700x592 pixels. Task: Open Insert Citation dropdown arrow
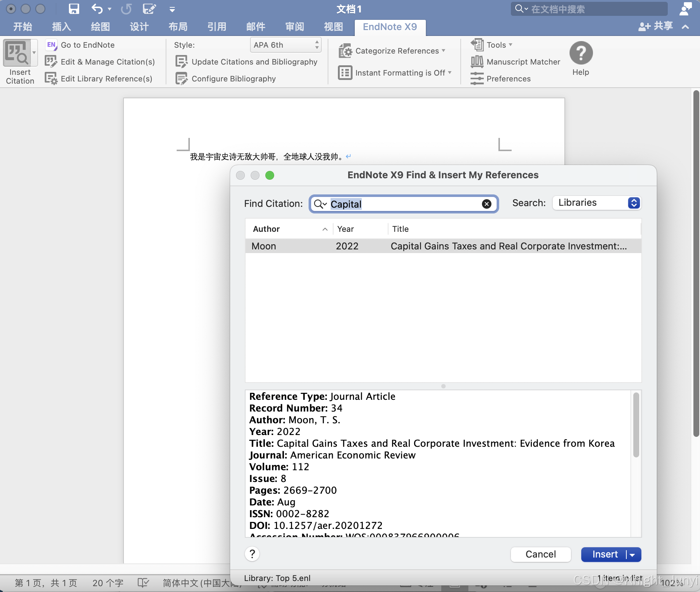pyautogui.click(x=34, y=53)
